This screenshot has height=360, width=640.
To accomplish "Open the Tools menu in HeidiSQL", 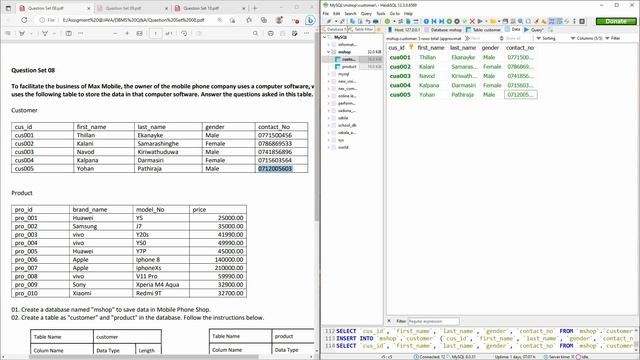I will click(x=380, y=13).
